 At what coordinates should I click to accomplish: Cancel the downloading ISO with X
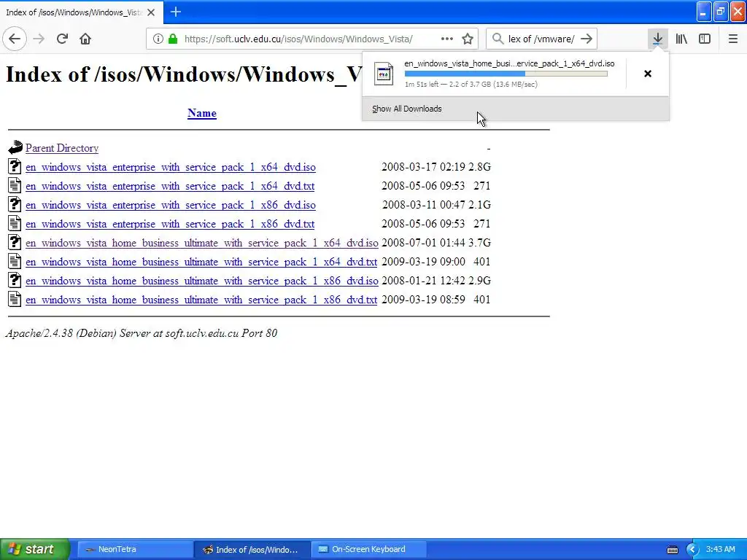pos(648,74)
